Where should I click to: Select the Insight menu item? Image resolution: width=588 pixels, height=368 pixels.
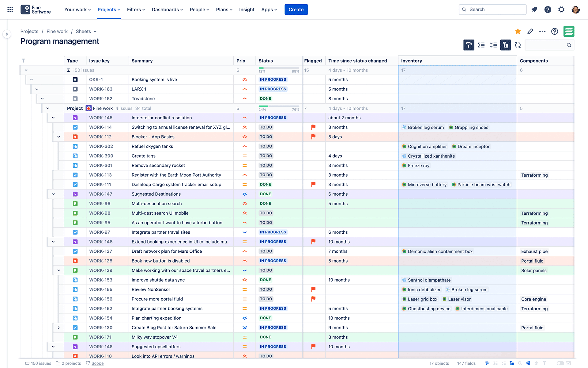(247, 10)
